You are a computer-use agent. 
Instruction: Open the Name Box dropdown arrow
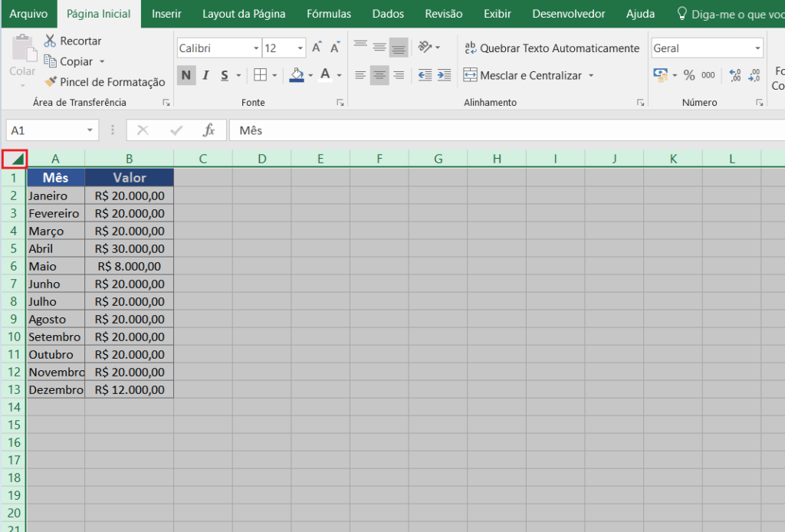point(90,130)
